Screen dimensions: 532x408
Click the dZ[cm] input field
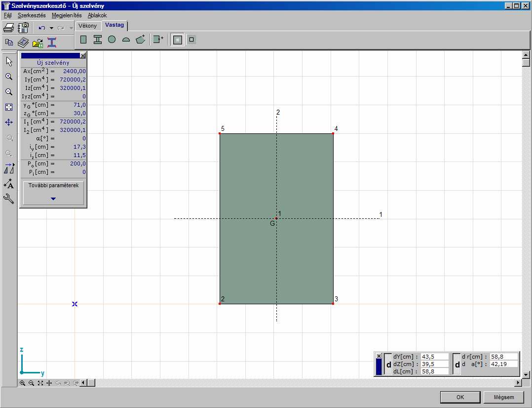tap(434, 364)
